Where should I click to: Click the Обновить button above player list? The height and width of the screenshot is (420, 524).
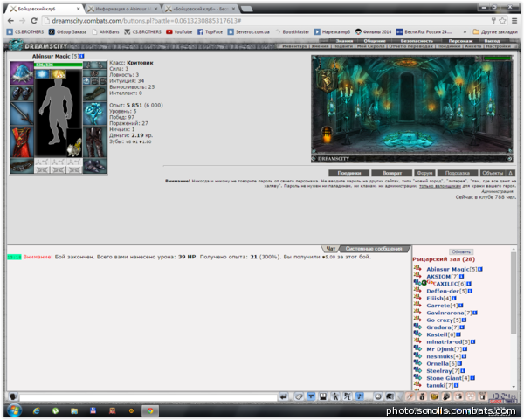pyautogui.click(x=461, y=251)
